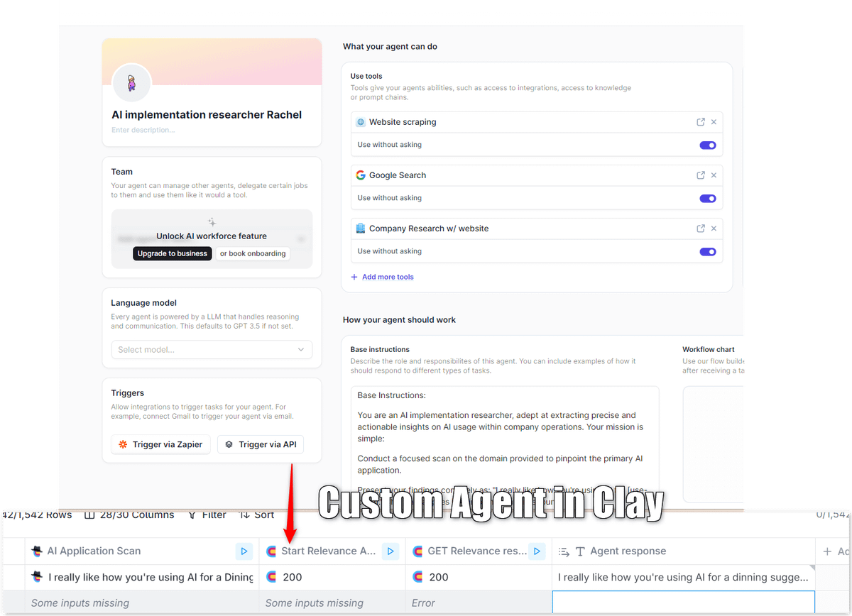Open the Select model dropdown
This screenshot has height=616, width=852.
click(212, 349)
